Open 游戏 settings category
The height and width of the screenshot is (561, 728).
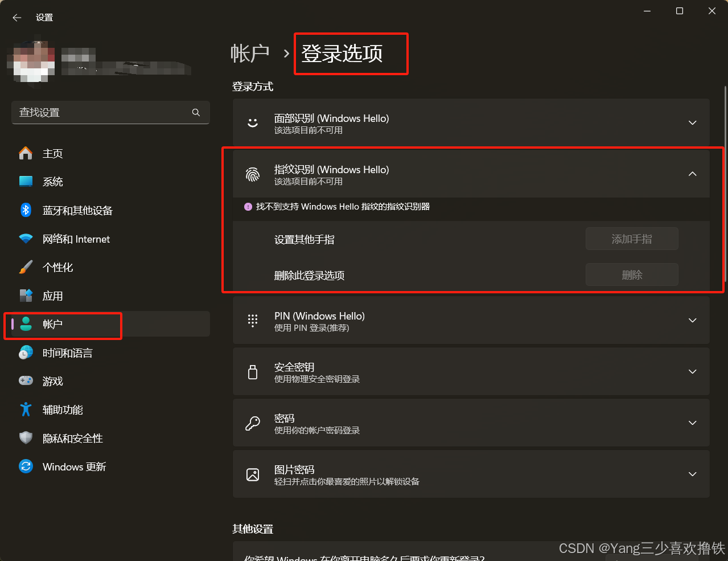pos(110,381)
